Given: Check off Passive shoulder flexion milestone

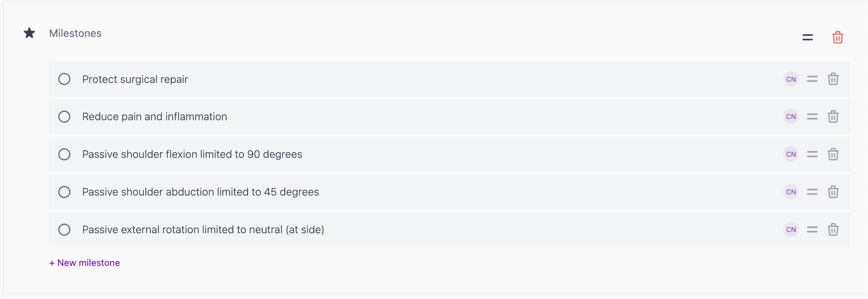Looking at the screenshot, I should 64,154.
